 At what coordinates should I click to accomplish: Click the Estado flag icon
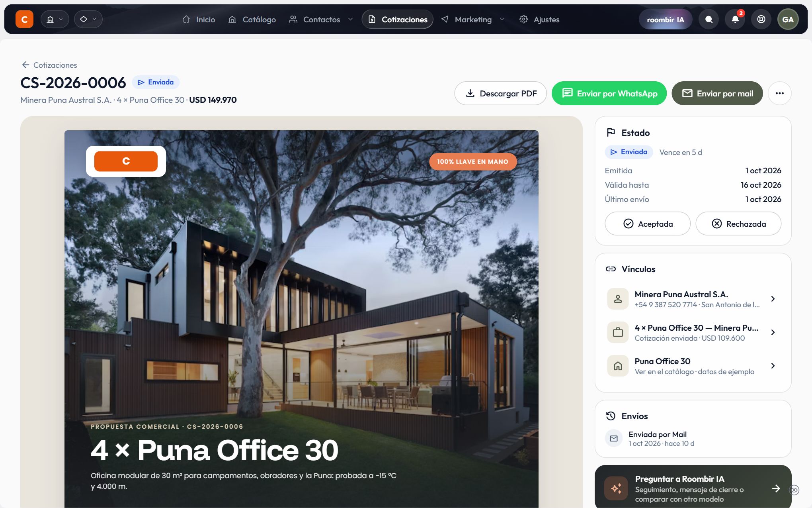pyautogui.click(x=611, y=133)
